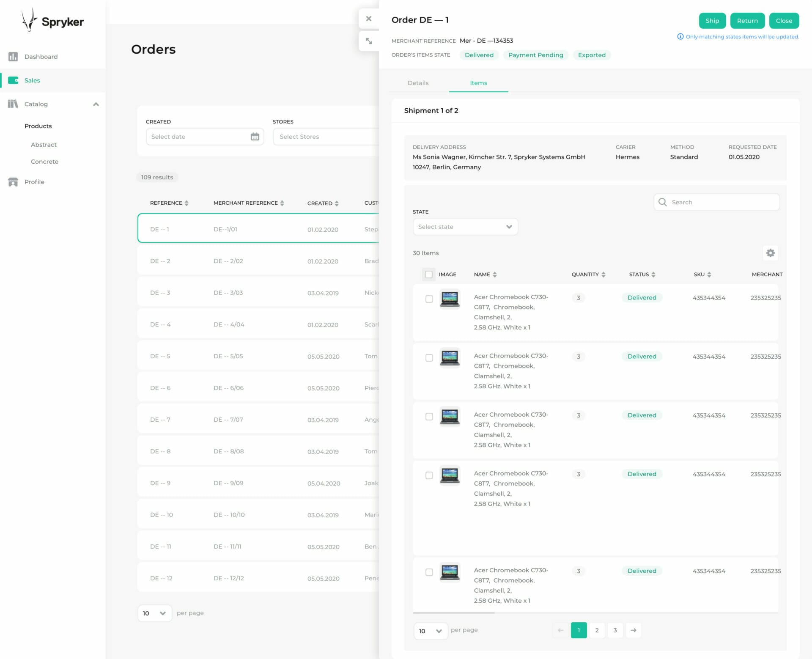The width and height of the screenshot is (812, 659).
Task: Switch to the Details tab
Action: (418, 83)
